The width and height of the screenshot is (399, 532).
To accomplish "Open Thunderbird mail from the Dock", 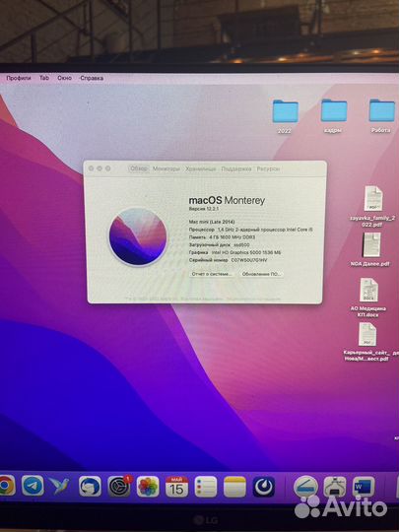I will point(90,487).
